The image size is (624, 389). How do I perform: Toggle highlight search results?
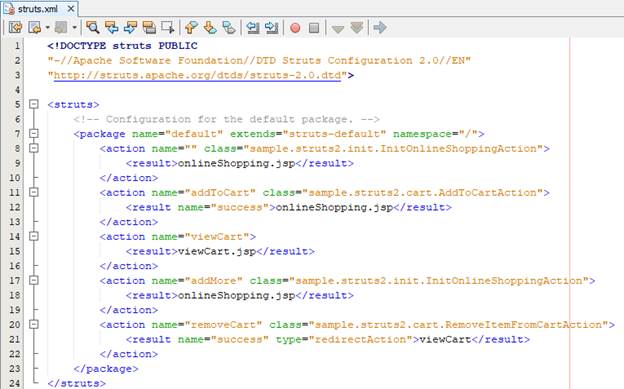[x=149, y=27]
